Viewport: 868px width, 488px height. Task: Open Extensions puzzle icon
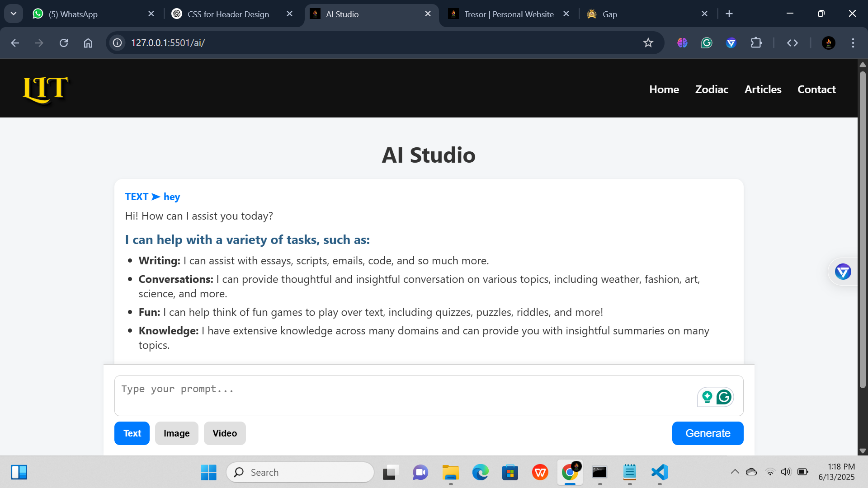pos(756,43)
